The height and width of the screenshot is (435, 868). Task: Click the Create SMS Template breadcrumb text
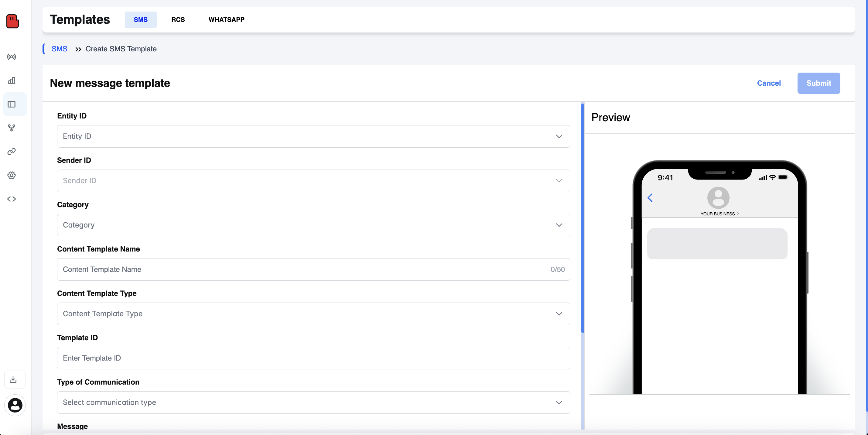click(x=121, y=49)
